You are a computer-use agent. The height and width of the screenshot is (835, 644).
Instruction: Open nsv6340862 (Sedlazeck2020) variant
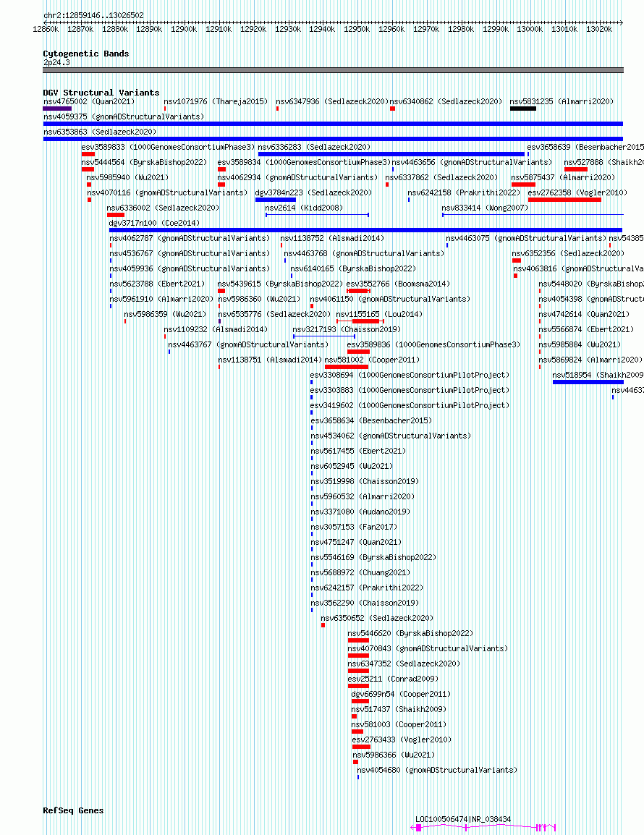pyautogui.click(x=446, y=101)
